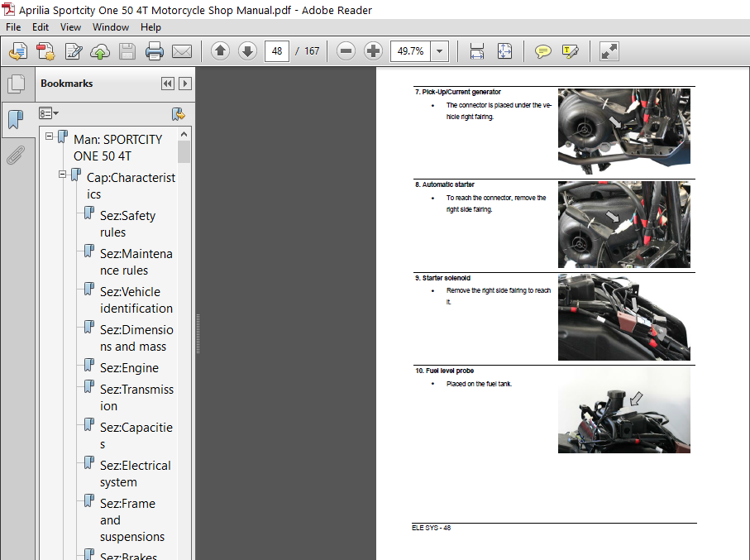
Task: Click the Bookmarks panel icon
Action: click(16, 119)
